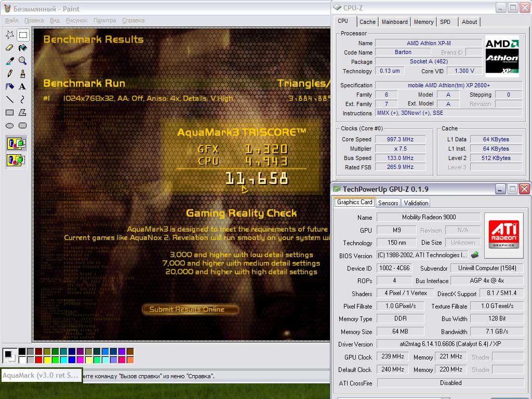Screen dimensions: 532x399
Task: Choose the Ellipse shape tool
Action: pyautogui.click(x=10, y=126)
